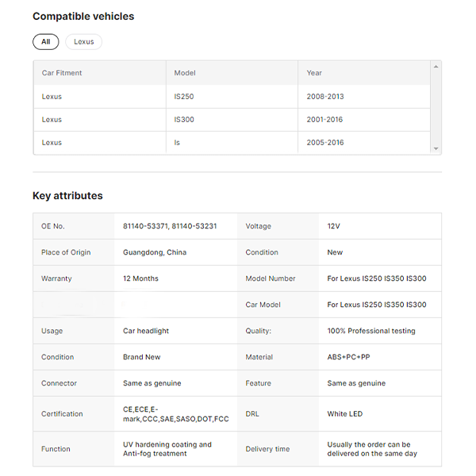
Task: Click the 12 Months warranty value
Action: pyautogui.click(x=140, y=278)
